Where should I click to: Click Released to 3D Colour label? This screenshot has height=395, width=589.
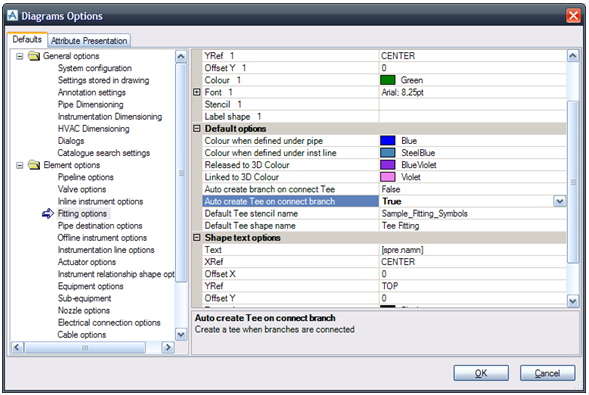point(247,165)
